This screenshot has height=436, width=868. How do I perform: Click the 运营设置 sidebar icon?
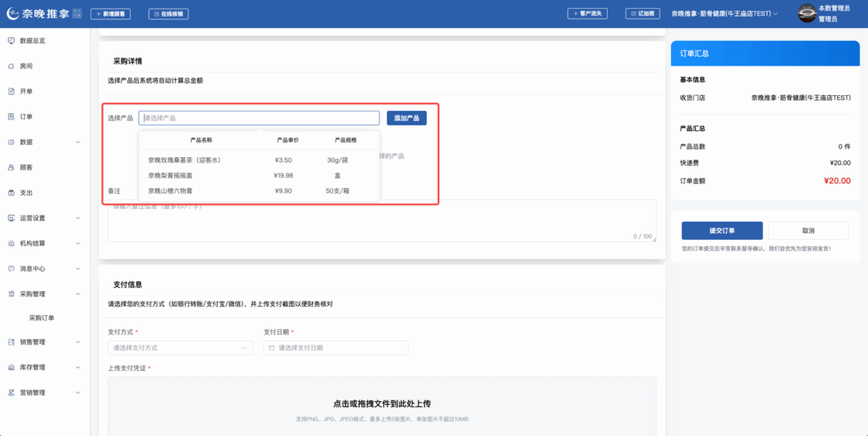11,218
